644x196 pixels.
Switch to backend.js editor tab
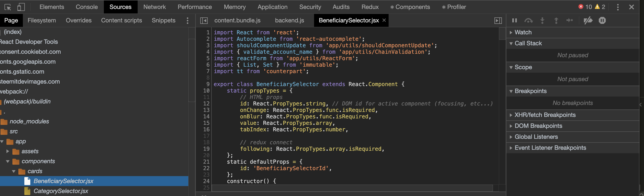pos(289,21)
